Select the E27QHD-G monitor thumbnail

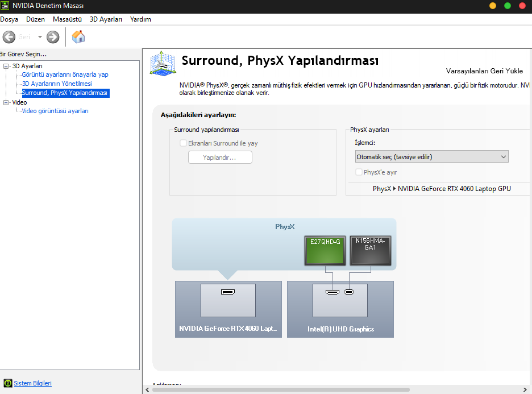click(x=325, y=251)
